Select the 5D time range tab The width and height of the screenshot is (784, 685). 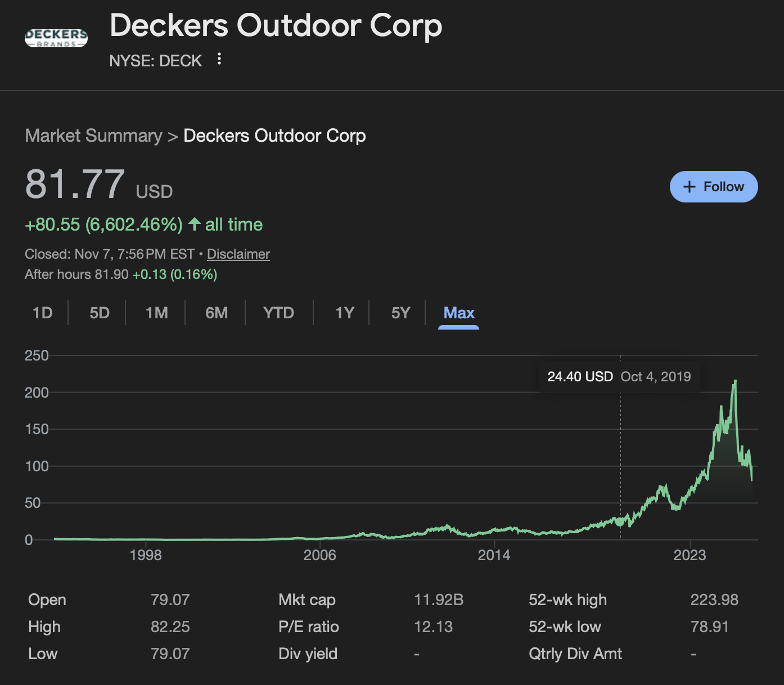tap(100, 313)
